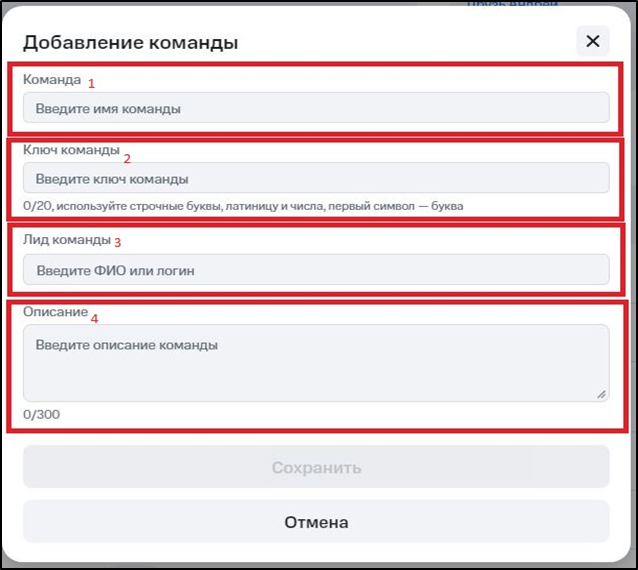Screen dimensions: 638x570
Task: Click the Лид команды label
Action: (x=66, y=240)
